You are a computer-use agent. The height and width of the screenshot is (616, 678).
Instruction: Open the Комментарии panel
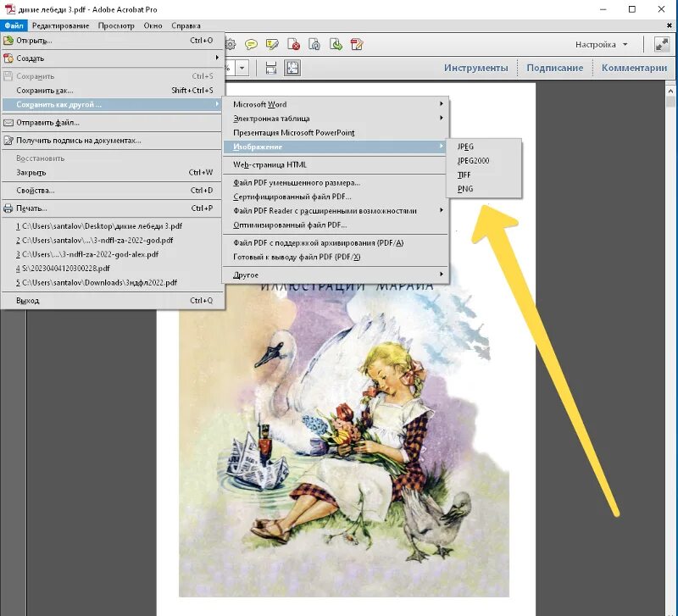634,68
